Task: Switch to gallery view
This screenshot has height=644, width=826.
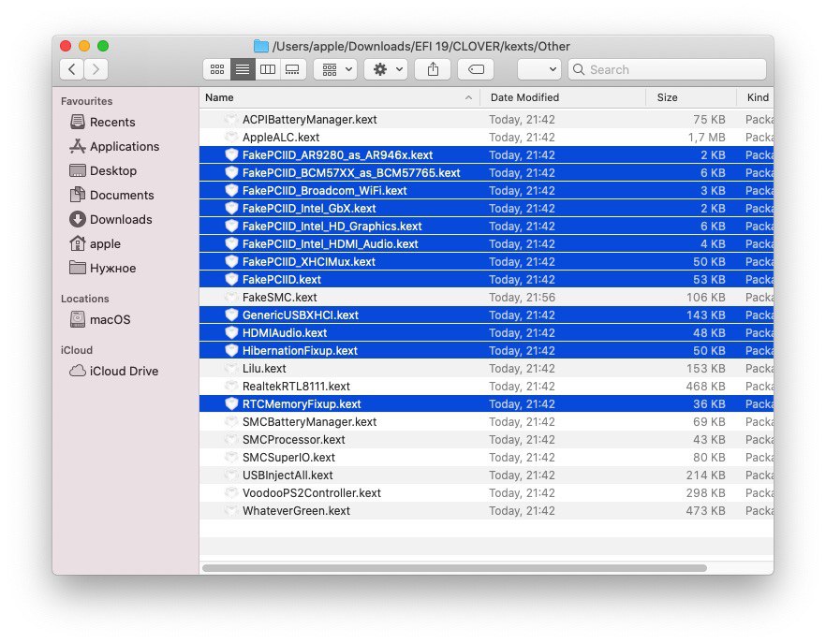Action: [293, 69]
